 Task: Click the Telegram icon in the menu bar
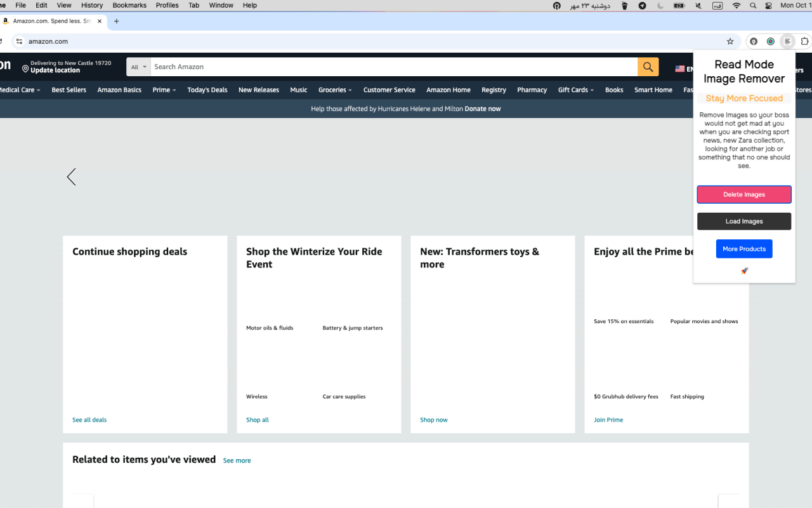pos(642,6)
